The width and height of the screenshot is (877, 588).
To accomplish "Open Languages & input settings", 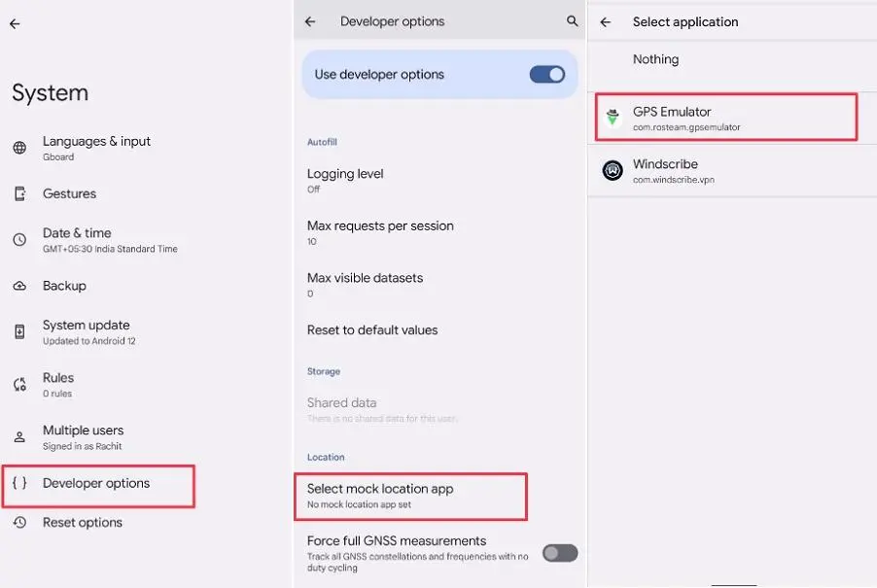I will (x=147, y=148).
